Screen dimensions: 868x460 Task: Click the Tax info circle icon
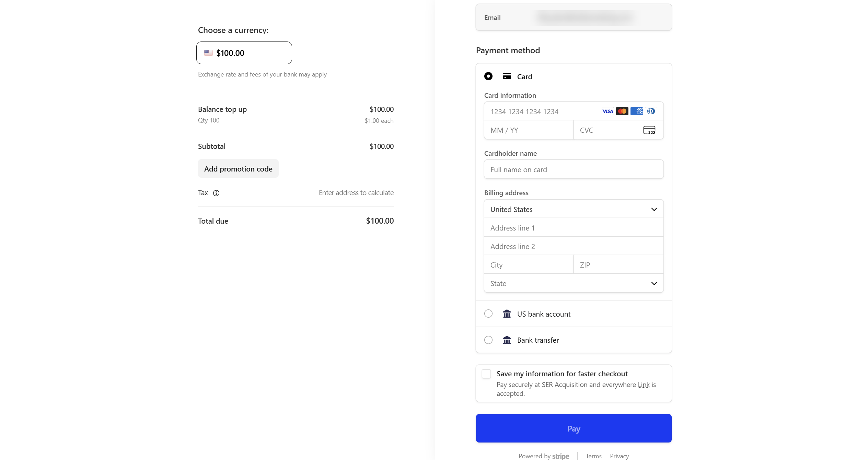click(216, 193)
